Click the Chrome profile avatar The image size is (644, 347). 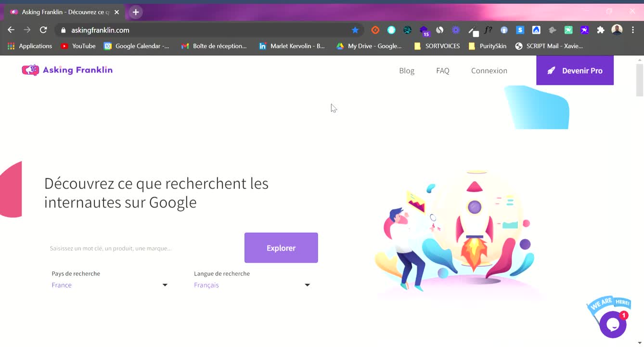pos(617,30)
